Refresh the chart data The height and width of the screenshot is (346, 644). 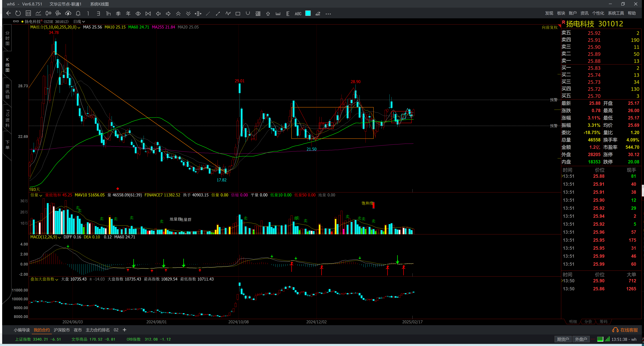pos(18,13)
